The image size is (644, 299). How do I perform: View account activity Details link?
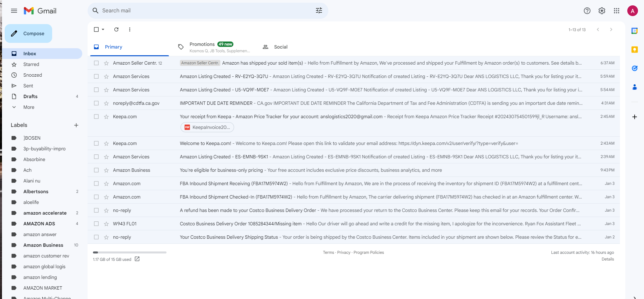pos(608,259)
